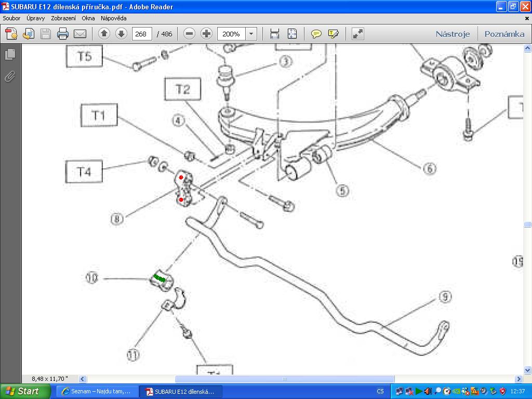Click the NVIDIA tray icon
This screenshot has width=532, height=399.
[456, 391]
